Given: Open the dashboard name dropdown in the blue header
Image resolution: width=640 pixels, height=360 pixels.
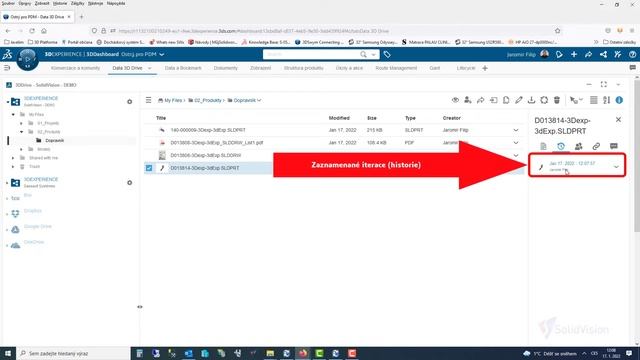Looking at the screenshot, I should tap(162, 54).
